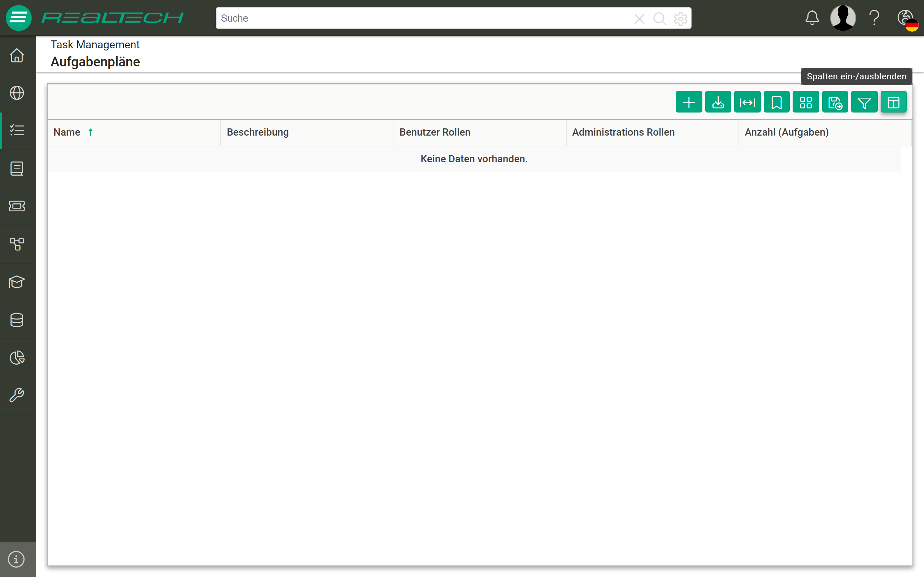The height and width of the screenshot is (577, 924).
Task: Click the export download toolbar icon
Action: point(718,102)
